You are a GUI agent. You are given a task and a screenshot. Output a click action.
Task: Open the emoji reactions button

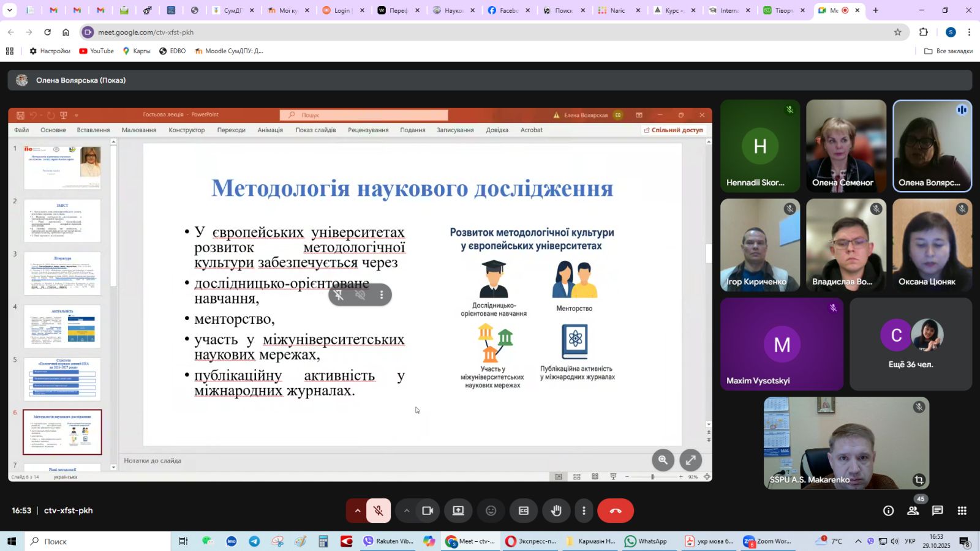pos(491,511)
